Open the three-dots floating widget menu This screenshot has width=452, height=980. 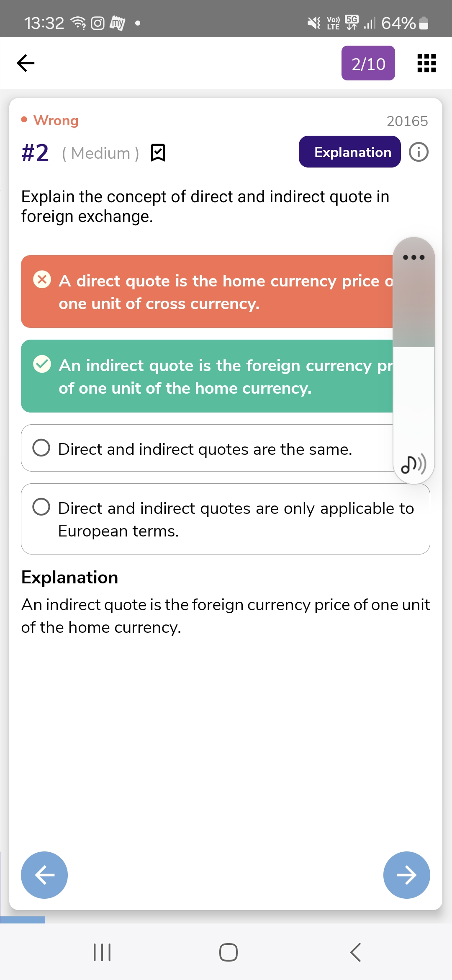(413, 257)
